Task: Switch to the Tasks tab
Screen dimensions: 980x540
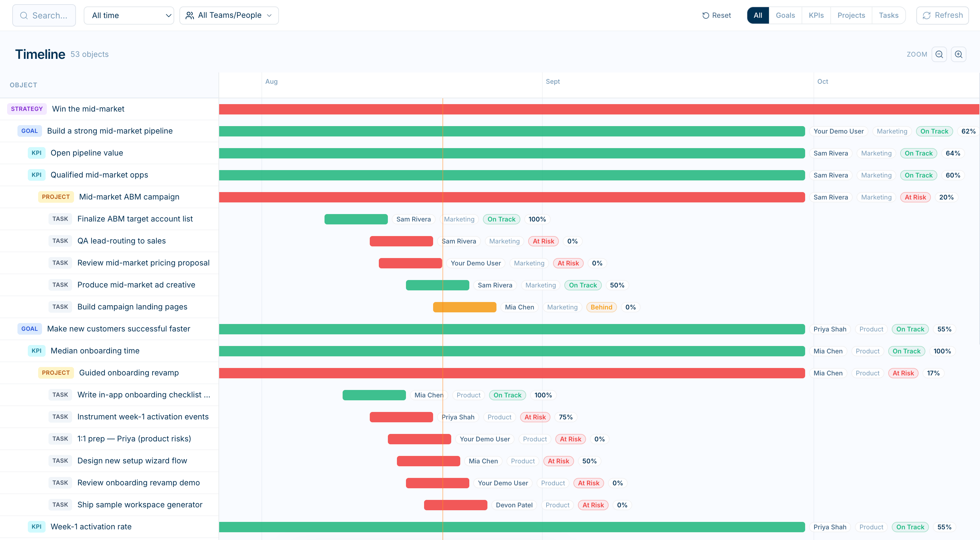Action: click(888, 16)
